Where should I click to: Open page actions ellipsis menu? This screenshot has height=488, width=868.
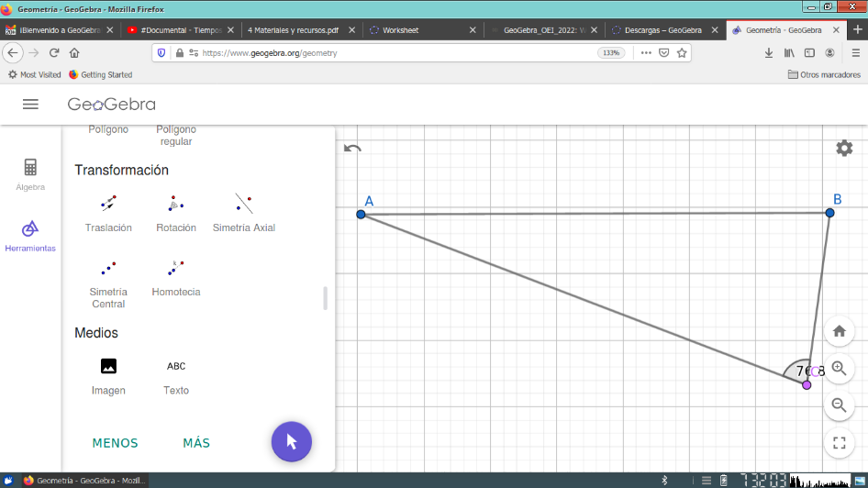(646, 53)
